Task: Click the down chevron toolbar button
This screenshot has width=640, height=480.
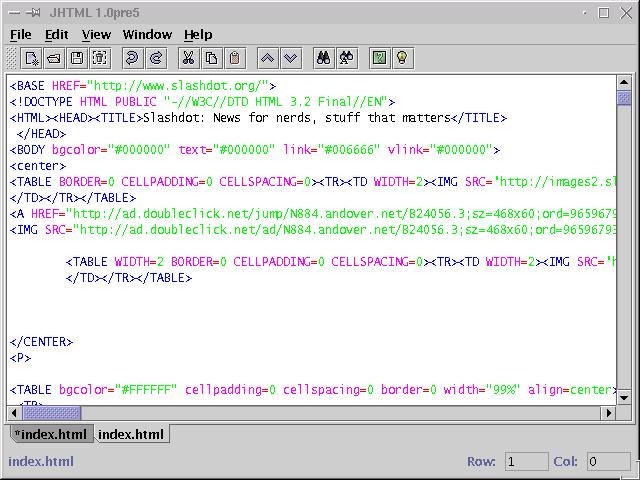Action: click(x=290, y=58)
